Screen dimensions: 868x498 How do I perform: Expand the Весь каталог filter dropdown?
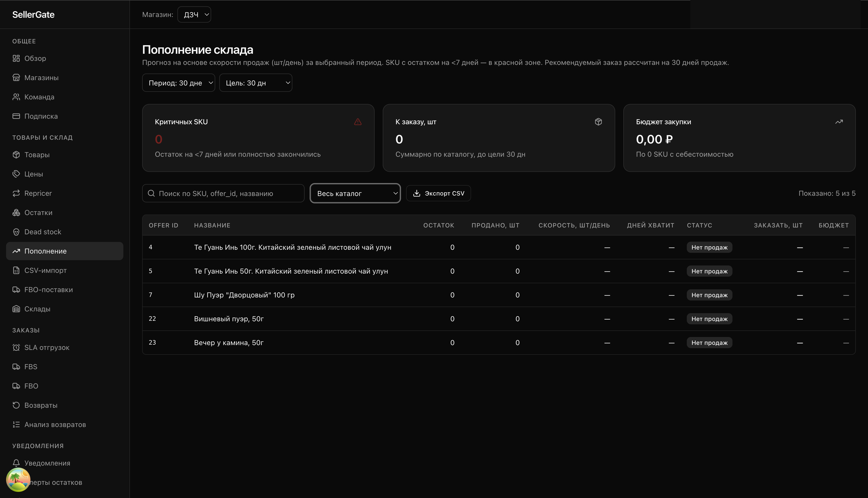[x=355, y=193]
